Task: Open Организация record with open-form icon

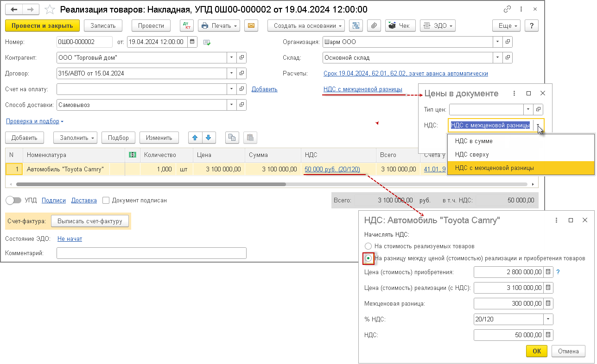Action: pos(508,42)
